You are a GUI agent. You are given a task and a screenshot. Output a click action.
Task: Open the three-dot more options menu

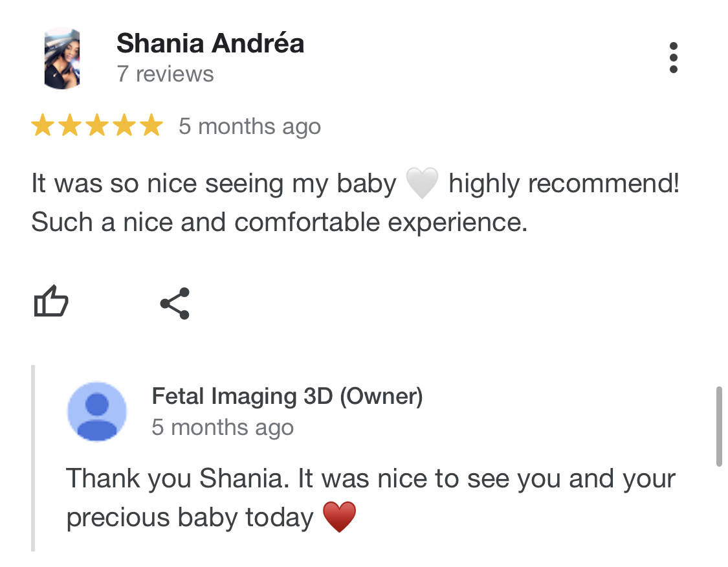point(674,58)
